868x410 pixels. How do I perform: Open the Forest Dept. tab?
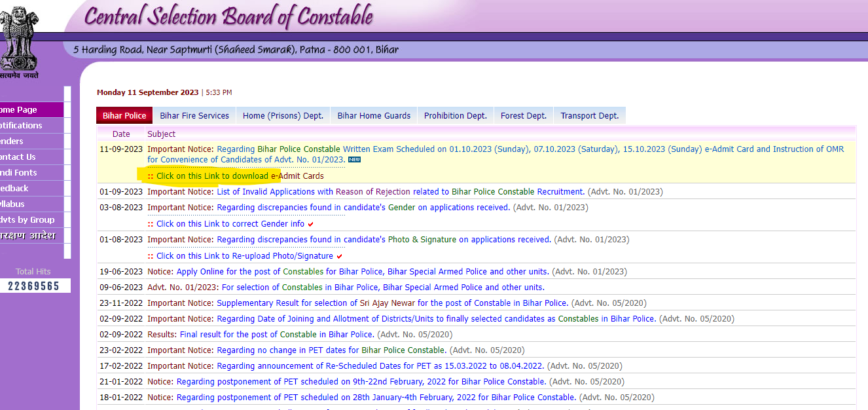524,115
